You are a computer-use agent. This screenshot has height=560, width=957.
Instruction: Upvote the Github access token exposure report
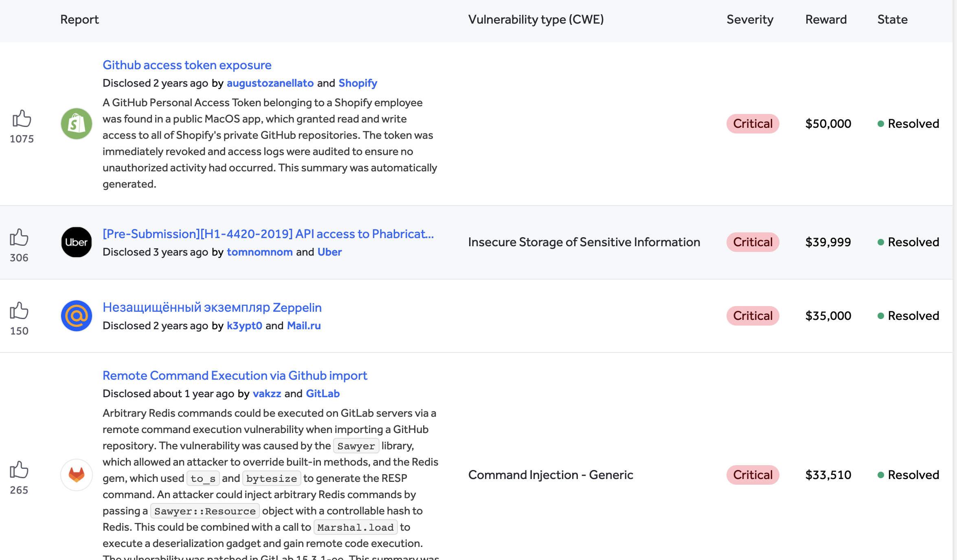(22, 118)
